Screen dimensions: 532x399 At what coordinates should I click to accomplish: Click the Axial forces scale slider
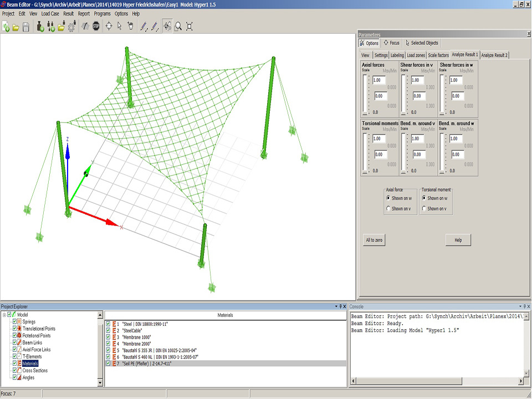(365, 94)
